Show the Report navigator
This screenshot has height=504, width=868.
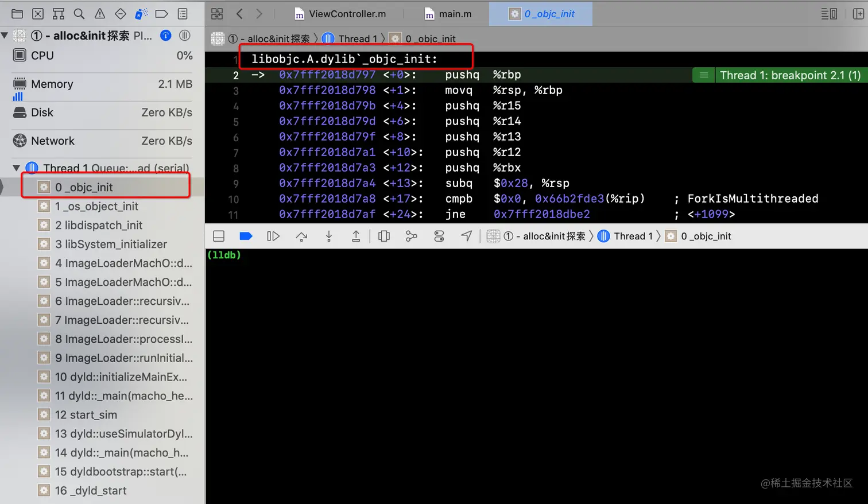pyautogui.click(x=183, y=14)
